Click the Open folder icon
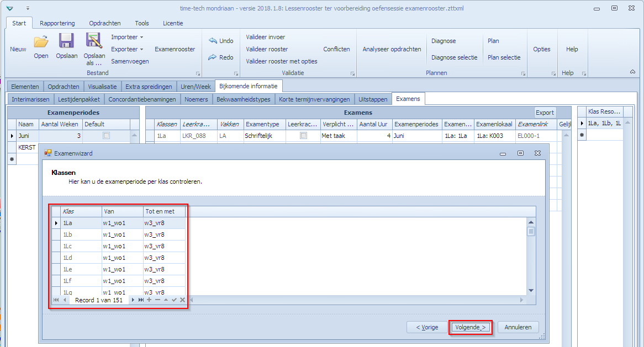 (41, 41)
